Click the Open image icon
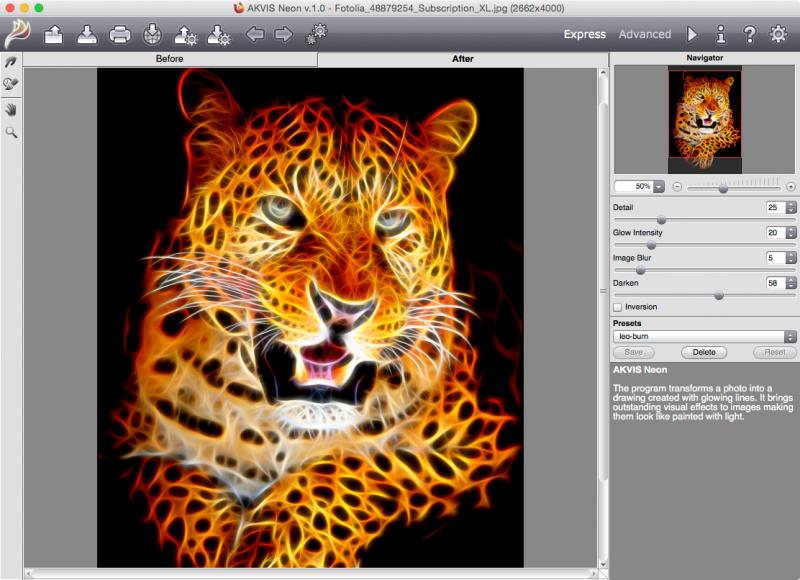800x580 pixels. coord(54,35)
